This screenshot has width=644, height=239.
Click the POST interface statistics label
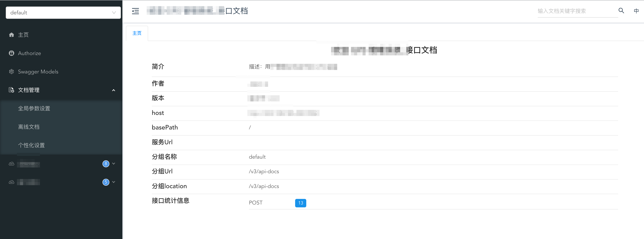pos(256,202)
